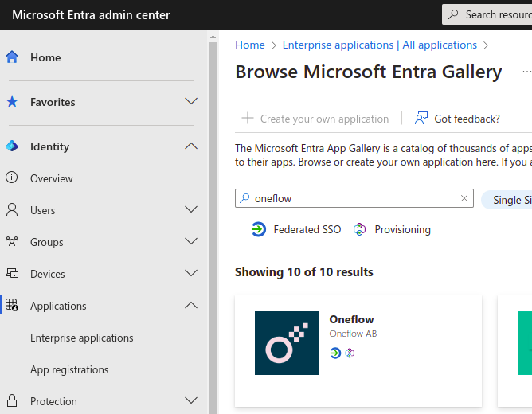Collapse the Identity section
This screenshot has height=414, width=532.
click(x=191, y=146)
